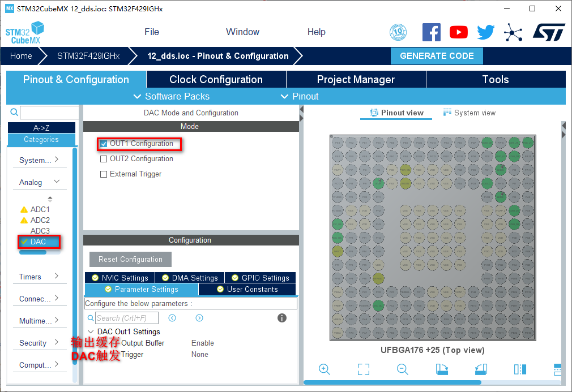This screenshot has width=572, height=392.
Task: Rotate the chip view clockwise
Action: click(442, 369)
